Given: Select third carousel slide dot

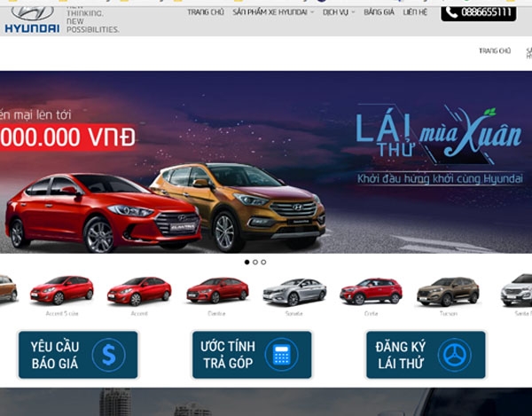Looking at the screenshot, I should [263, 262].
